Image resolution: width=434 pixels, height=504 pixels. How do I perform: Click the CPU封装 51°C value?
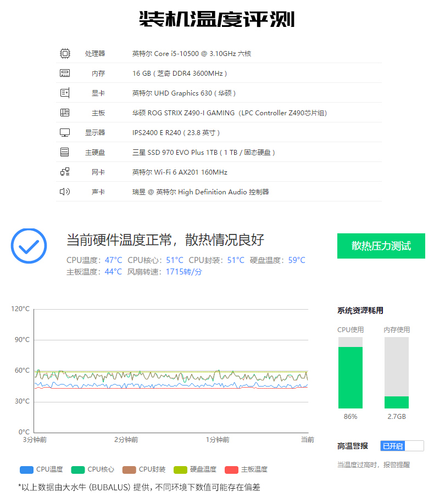click(236, 260)
